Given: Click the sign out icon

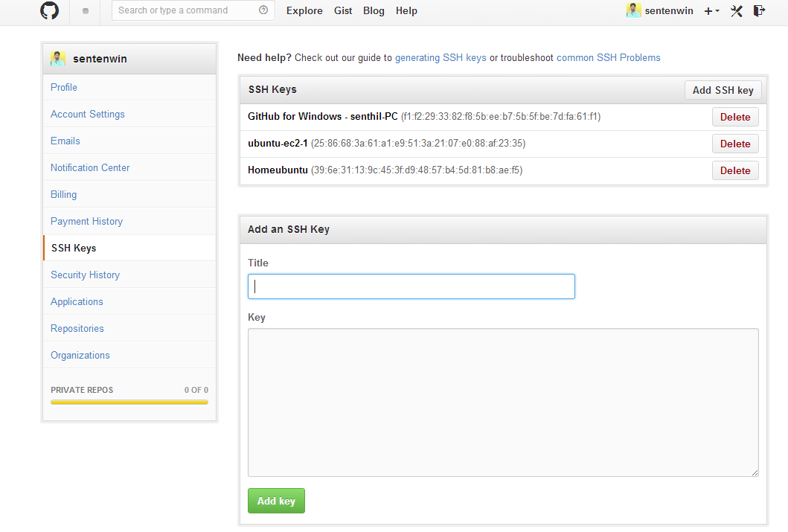Looking at the screenshot, I should [759, 11].
